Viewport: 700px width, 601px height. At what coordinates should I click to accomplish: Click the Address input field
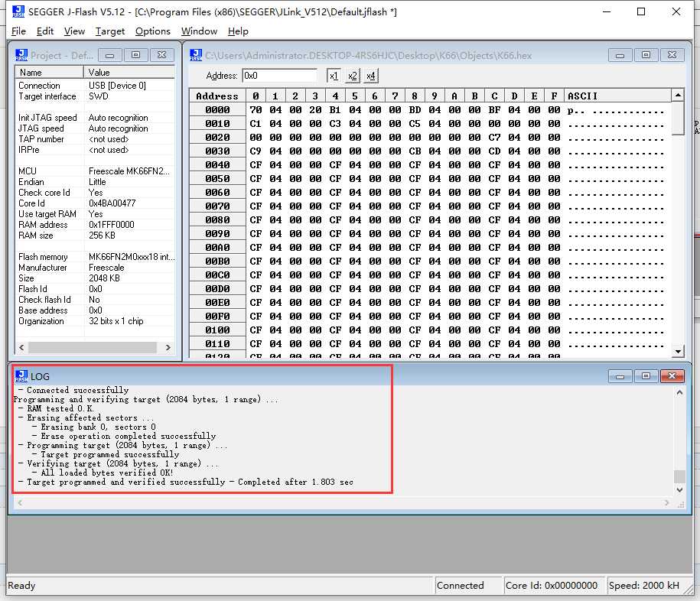(279, 76)
